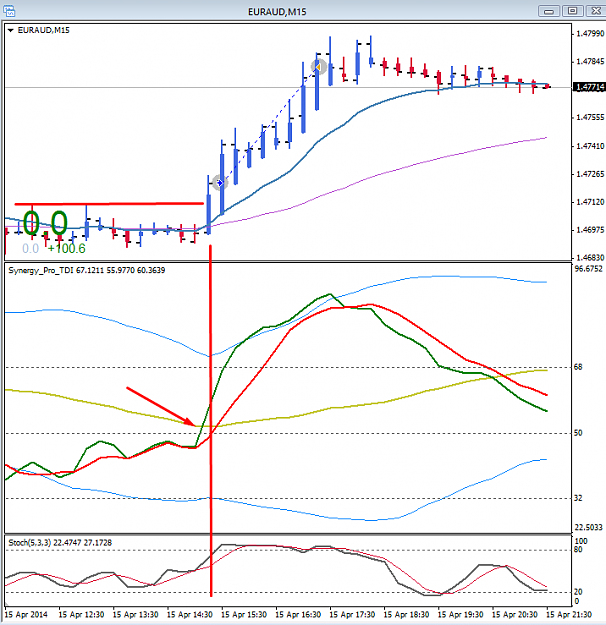Click the 1.46830 price scale value
Image resolution: width=606 pixels, height=625 pixels.
coord(590,257)
